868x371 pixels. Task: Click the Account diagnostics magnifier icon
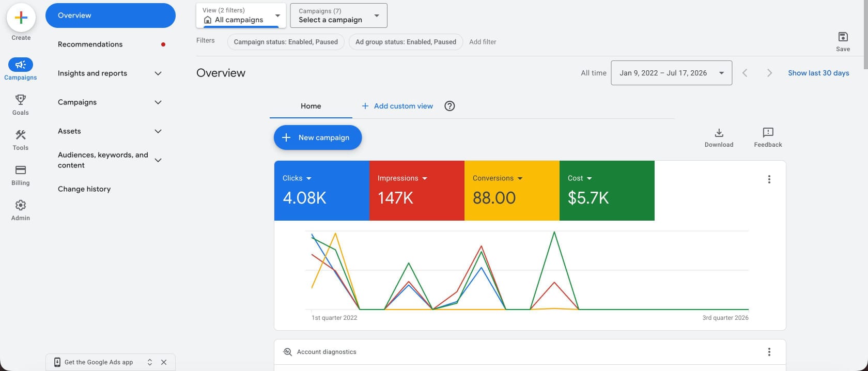[x=288, y=352]
